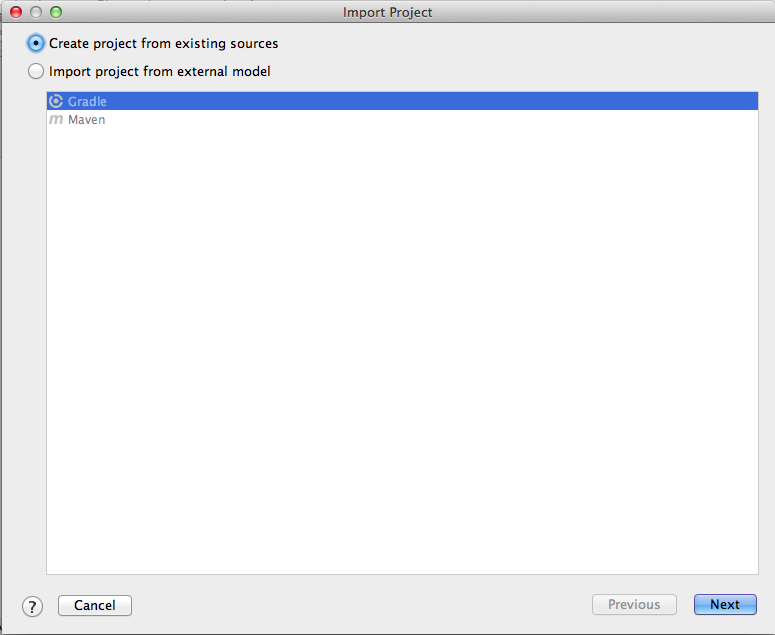Viewport: 775px width, 635px height.
Task: Minimize the window using the yellow button
Action: 36,12
